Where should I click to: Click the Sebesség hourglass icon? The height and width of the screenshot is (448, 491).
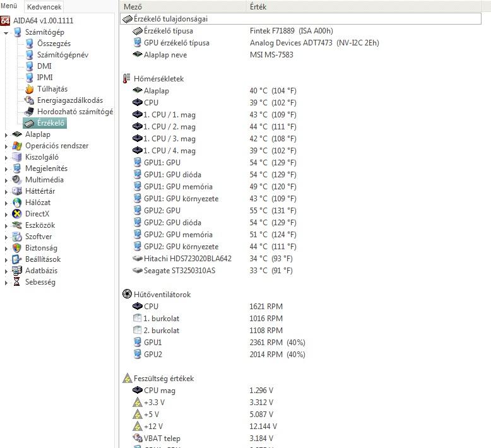17,282
